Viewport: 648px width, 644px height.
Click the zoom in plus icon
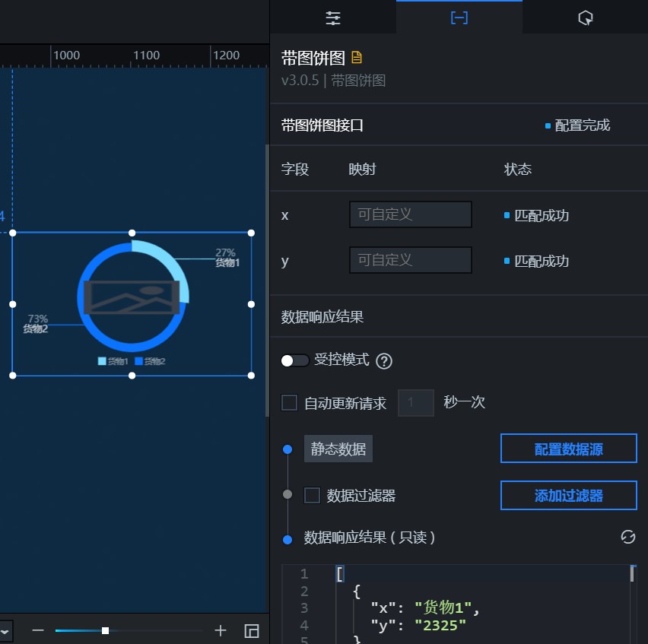click(x=221, y=630)
